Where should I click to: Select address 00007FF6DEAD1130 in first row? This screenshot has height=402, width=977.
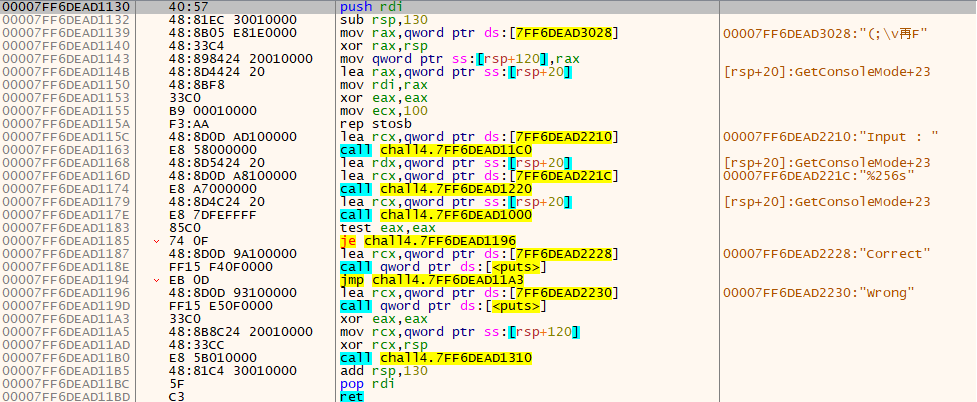[x=66, y=7]
